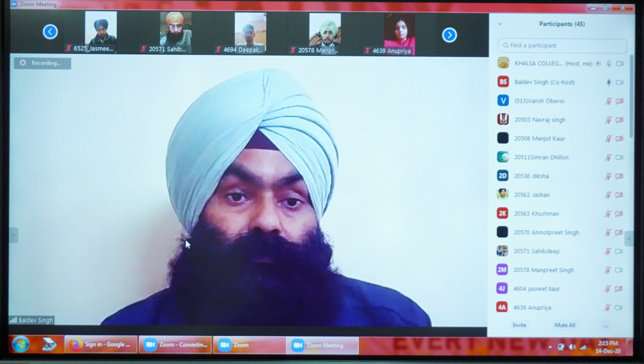Screen dimensions: 644x364
Task: Open the Windows Start button
Action: click(21, 344)
